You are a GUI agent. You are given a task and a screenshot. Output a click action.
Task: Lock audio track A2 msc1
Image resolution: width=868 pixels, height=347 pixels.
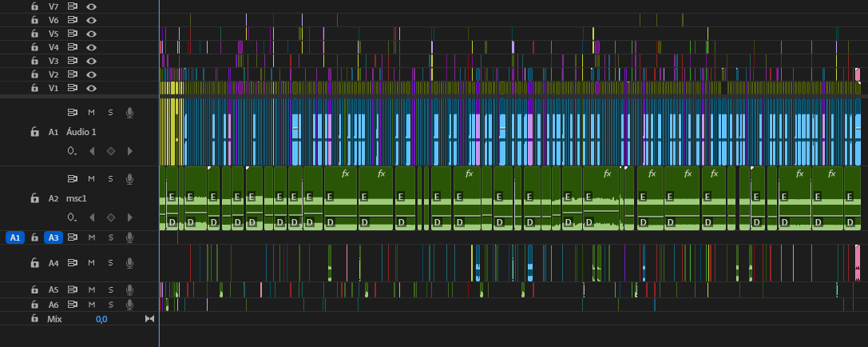(34, 198)
